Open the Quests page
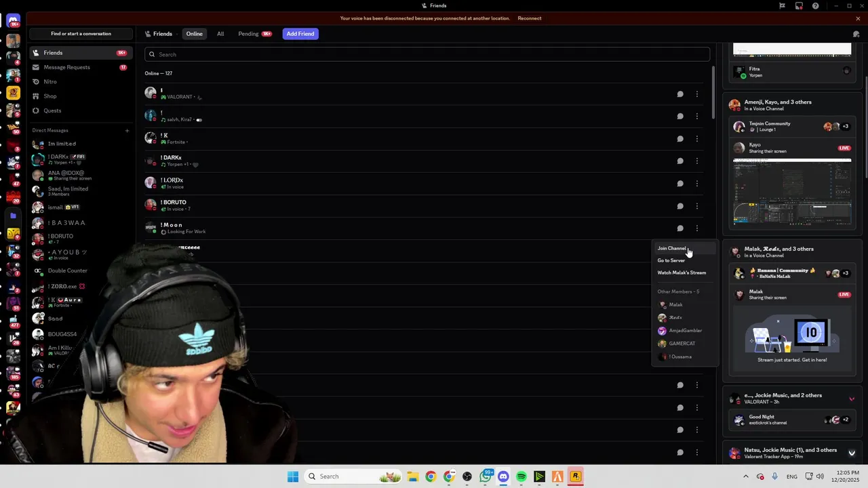Screen dimensions: 868x488 (80, 110)
